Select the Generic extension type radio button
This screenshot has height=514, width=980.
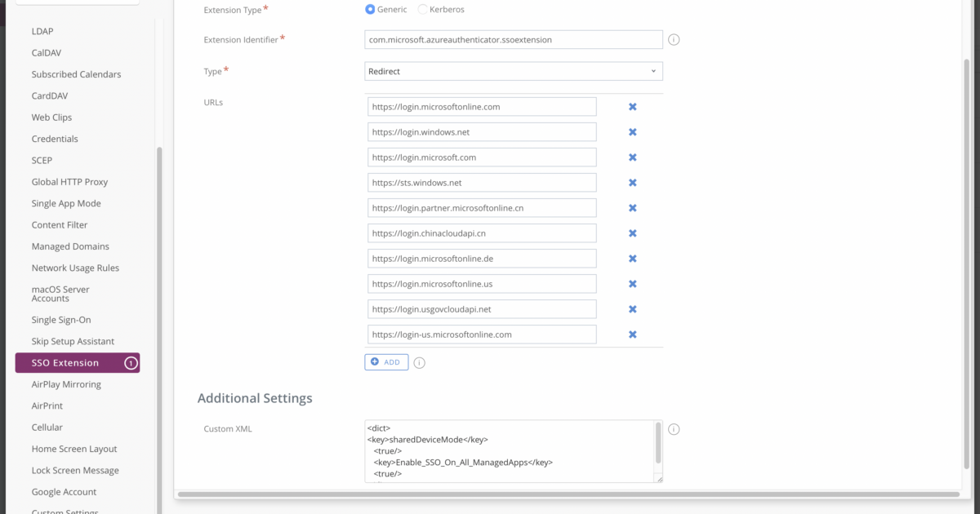coord(372,9)
